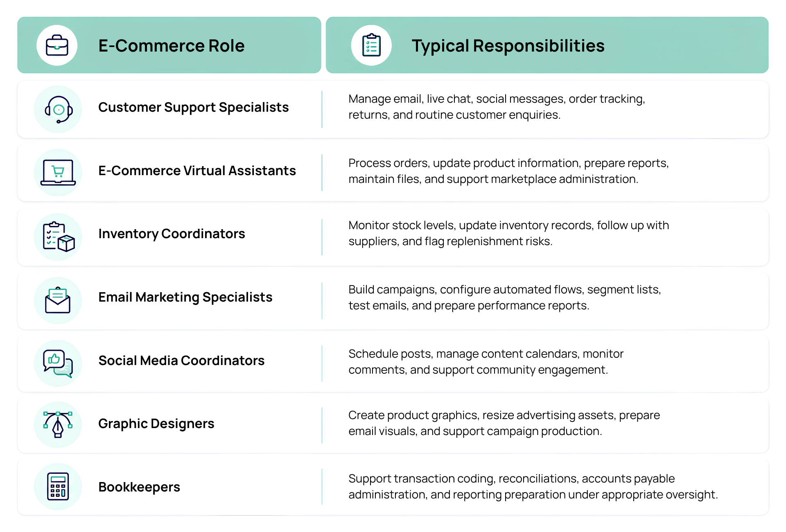786x532 pixels.
Task: Select Bookkeepers role title
Action: click(139, 487)
